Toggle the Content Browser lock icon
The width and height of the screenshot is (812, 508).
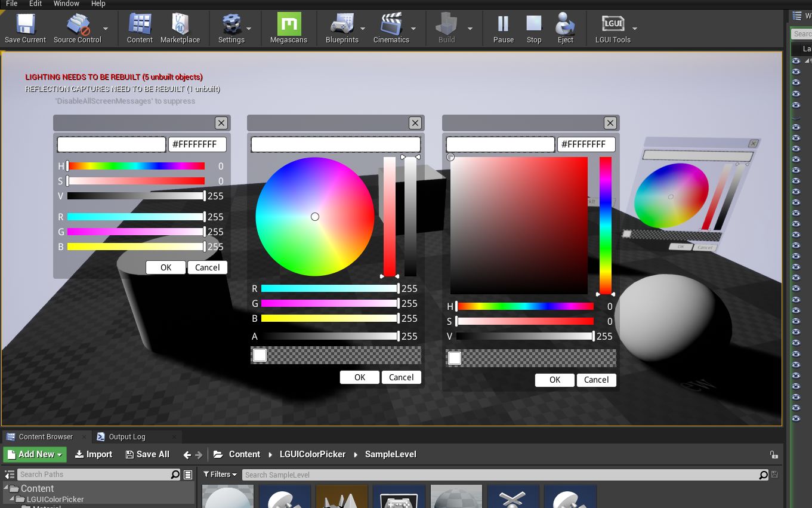[773, 455]
